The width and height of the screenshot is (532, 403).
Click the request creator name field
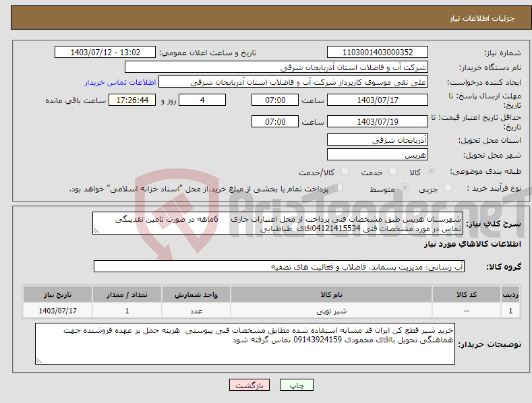click(293, 82)
